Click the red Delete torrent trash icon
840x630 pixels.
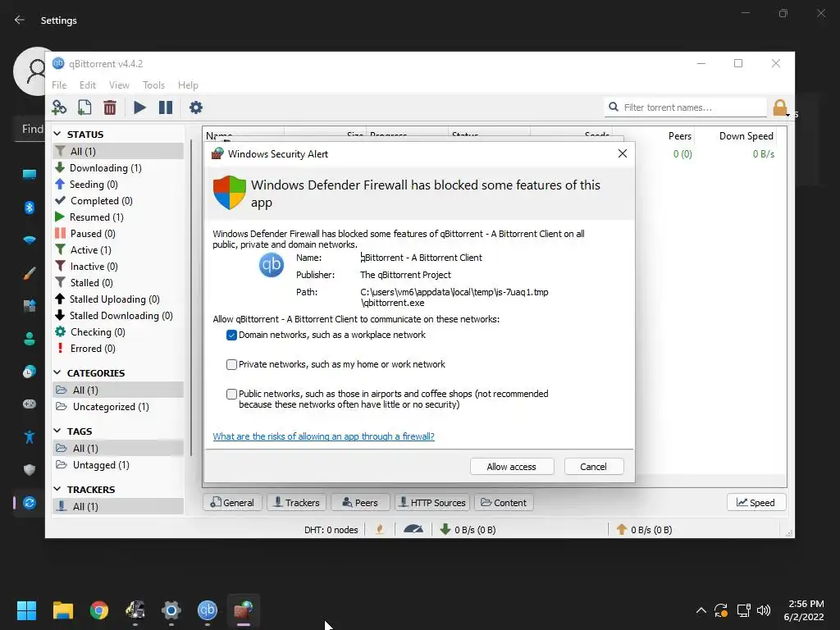tap(110, 107)
